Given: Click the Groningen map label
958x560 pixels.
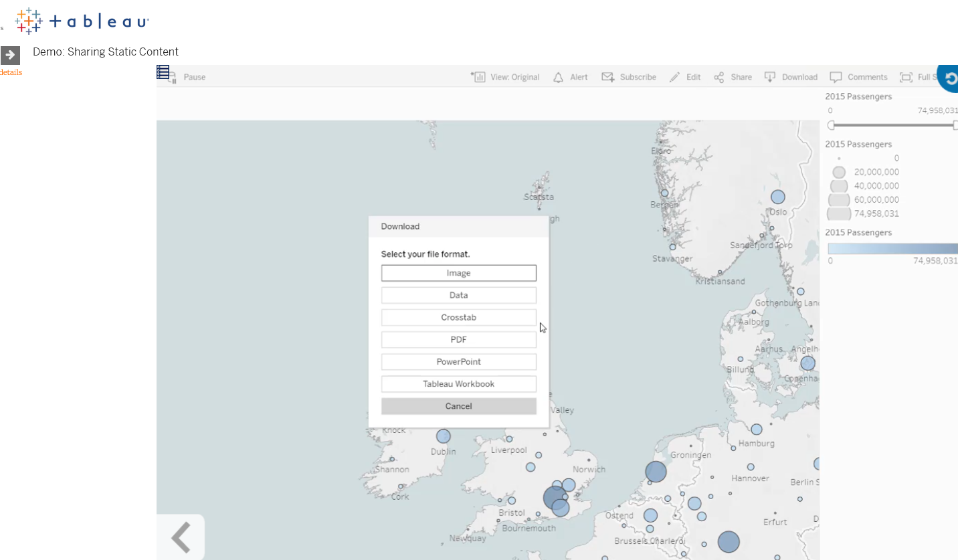Looking at the screenshot, I should [x=691, y=455].
